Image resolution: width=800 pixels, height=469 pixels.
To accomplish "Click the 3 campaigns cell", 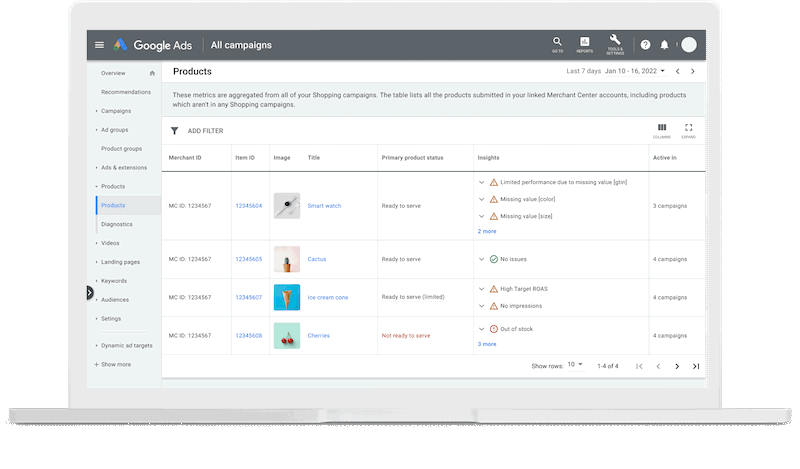I will coord(670,206).
